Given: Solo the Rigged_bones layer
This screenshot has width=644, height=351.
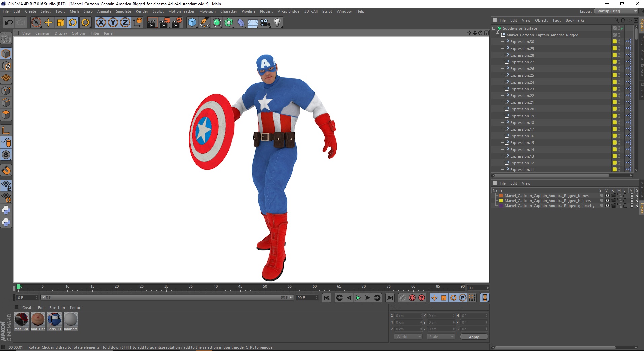Looking at the screenshot, I should click(601, 196).
